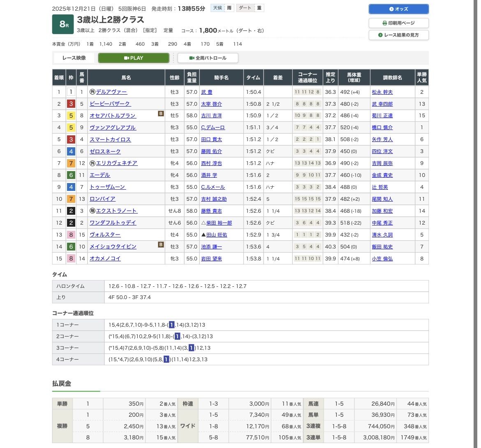Screen dimensions: 481x448
Task: Open horse メイショウタイピン link
Action: pos(113,246)
